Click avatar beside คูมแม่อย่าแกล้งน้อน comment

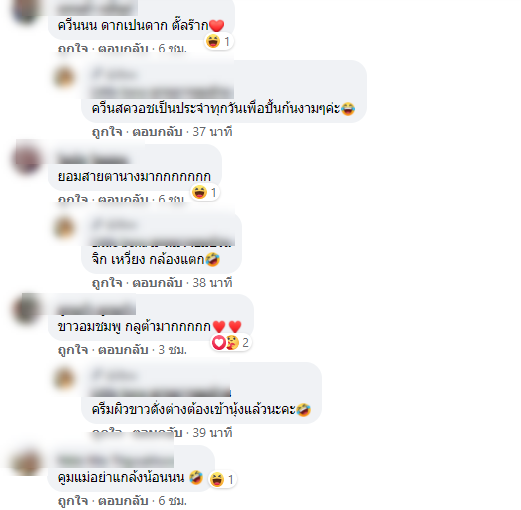coord(27,462)
